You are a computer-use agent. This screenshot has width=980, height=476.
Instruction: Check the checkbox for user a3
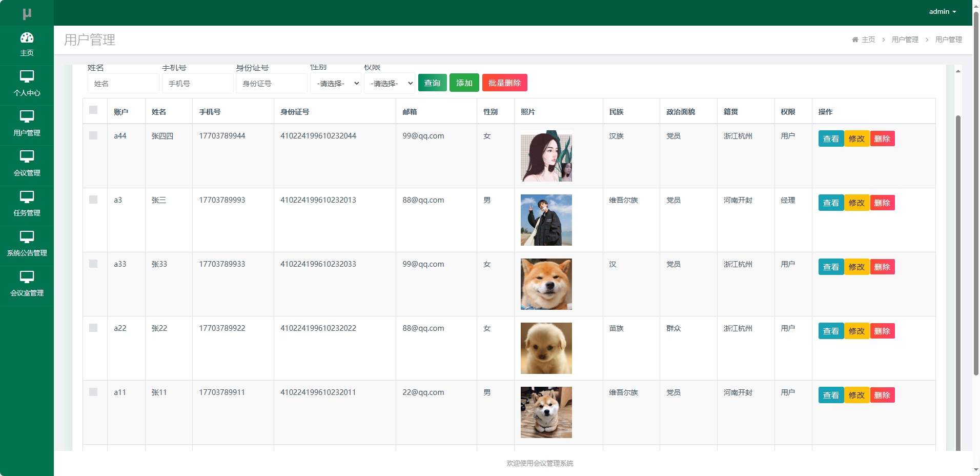[94, 200]
